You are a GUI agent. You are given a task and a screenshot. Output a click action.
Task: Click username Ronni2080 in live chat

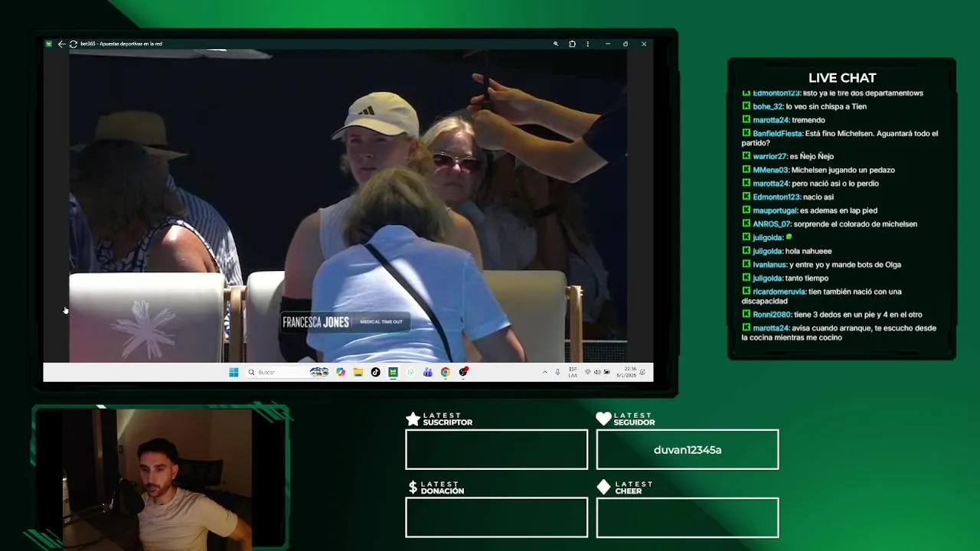click(x=772, y=315)
